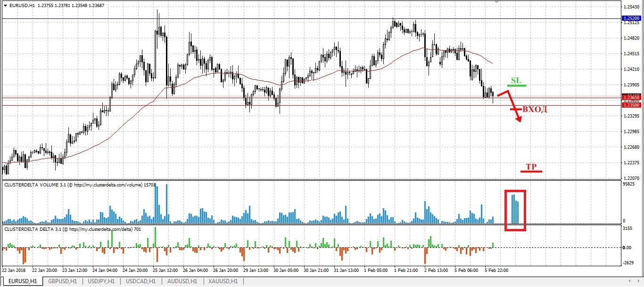Screen dimensions: 644x287
Task: Click the red downward arrow head
Action: click(518, 120)
